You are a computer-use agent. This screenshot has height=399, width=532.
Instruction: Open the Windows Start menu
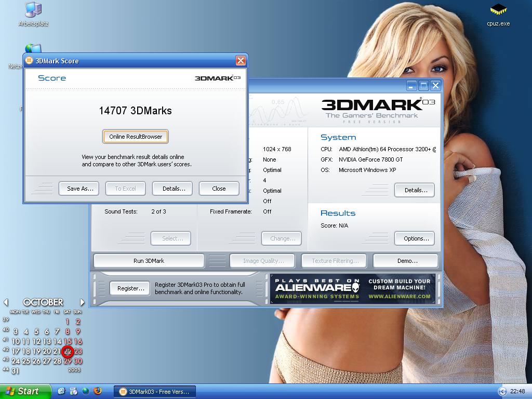click(25, 391)
